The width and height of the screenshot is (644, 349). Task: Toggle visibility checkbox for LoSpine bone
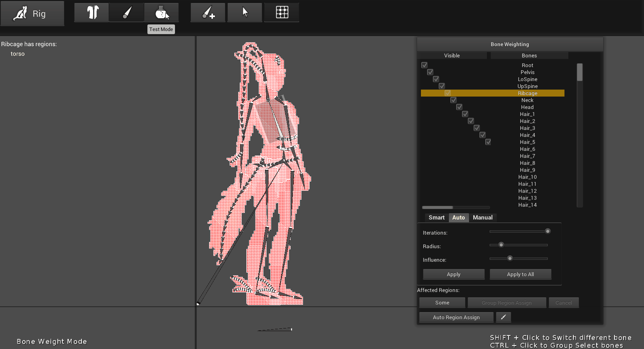point(436,79)
